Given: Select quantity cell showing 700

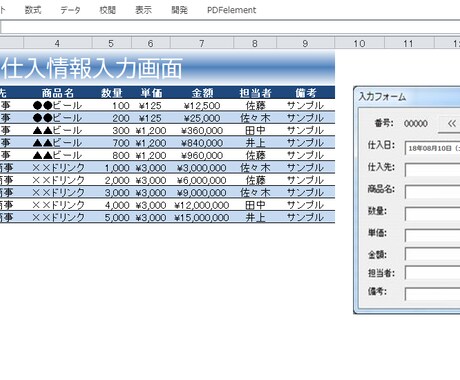Looking at the screenshot, I should click(x=112, y=143).
